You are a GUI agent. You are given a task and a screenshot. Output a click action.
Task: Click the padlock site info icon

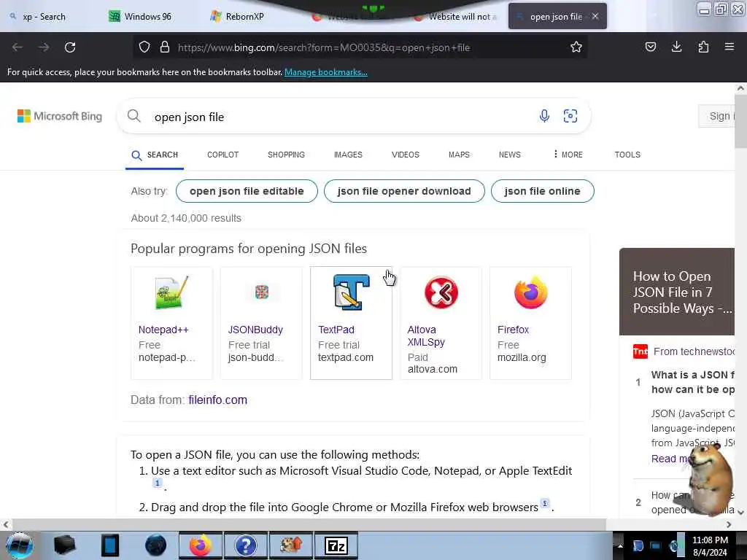165,47
